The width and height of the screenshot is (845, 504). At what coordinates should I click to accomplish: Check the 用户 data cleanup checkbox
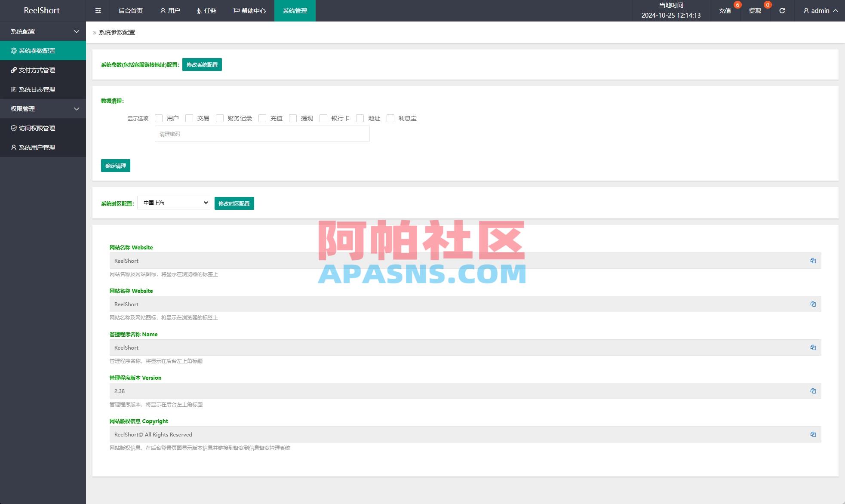tap(159, 118)
